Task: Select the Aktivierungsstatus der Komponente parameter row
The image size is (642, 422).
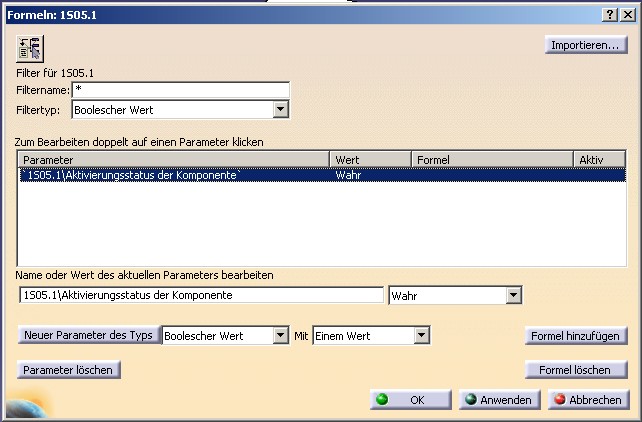Action: (x=322, y=175)
